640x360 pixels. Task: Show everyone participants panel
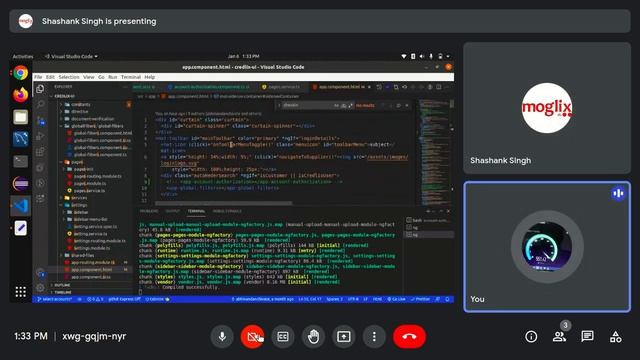(x=559, y=336)
